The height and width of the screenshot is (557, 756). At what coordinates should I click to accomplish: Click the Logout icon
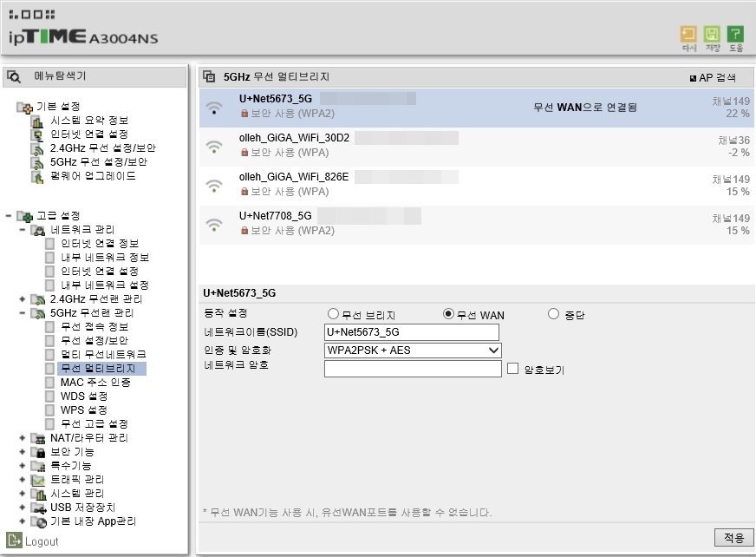pyautogui.click(x=14, y=541)
